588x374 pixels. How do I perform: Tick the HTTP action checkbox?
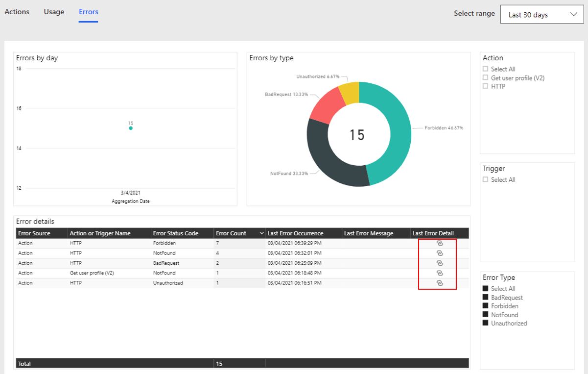click(x=486, y=86)
